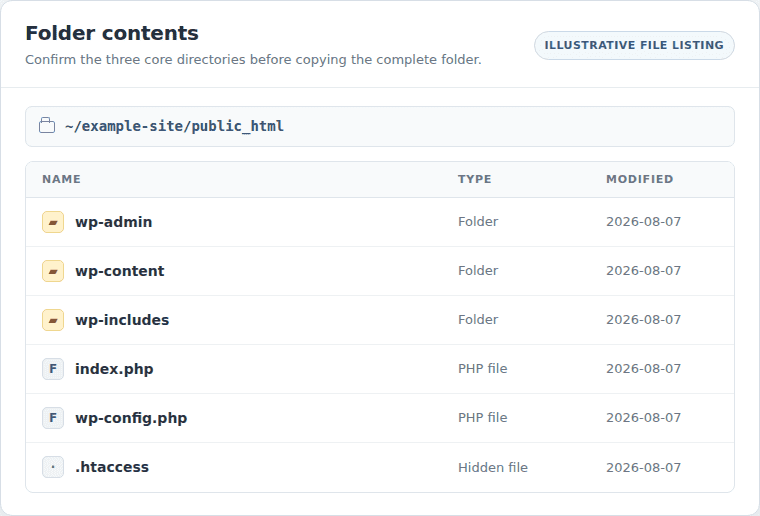Click the modified date of wp-admin
Viewport: 760px width, 516px height.
click(644, 222)
